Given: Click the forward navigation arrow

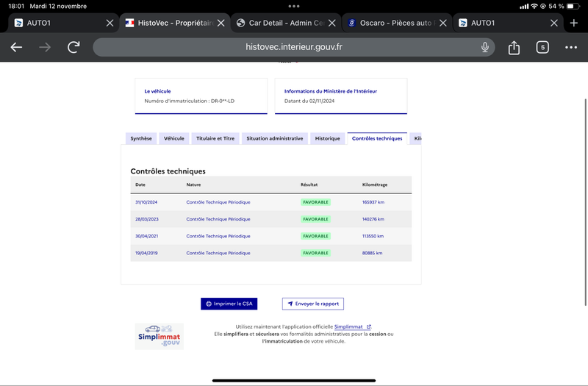Looking at the screenshot, I should tap(45, 47).
